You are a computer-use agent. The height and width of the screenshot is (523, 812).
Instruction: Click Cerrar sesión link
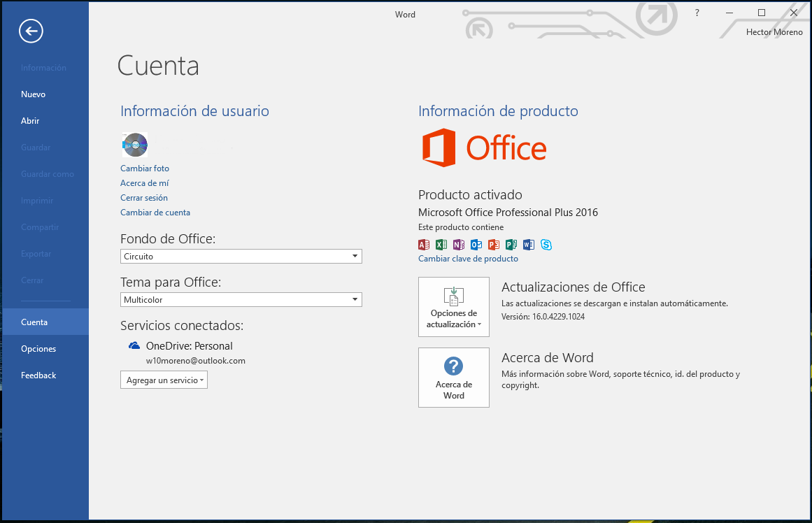pos(144,198)
